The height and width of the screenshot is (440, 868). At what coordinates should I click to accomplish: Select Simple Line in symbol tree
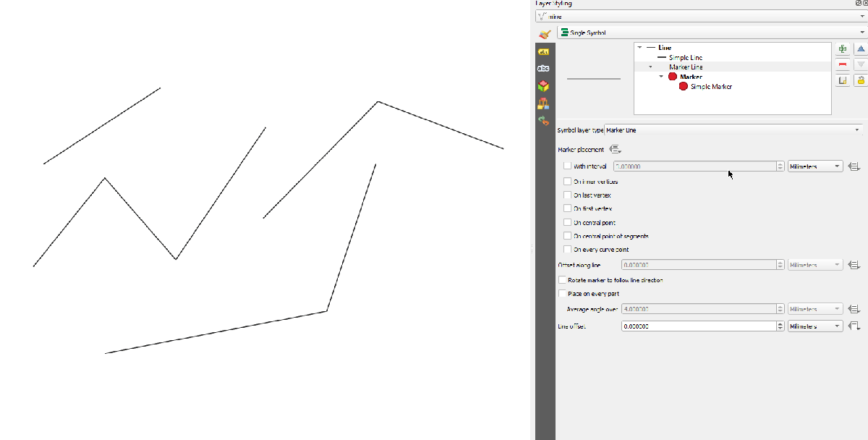pos(685,57)
